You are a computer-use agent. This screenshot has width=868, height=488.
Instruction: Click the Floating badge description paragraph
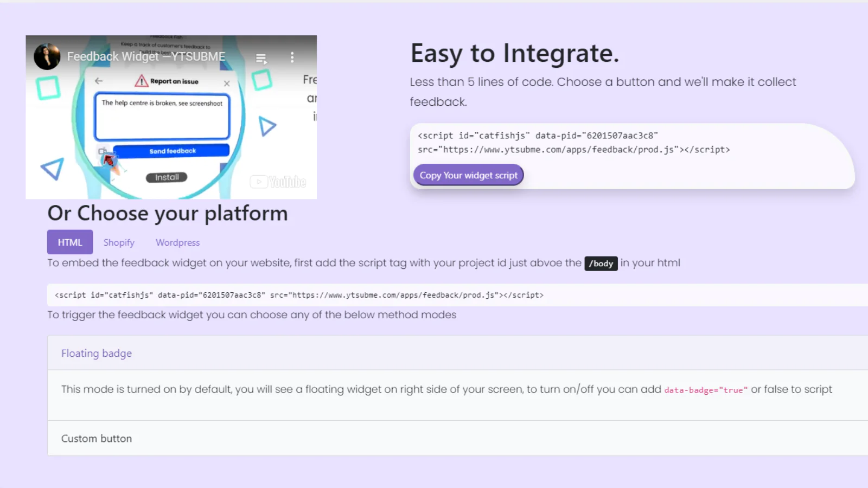pyautogui.click(x=446, y=389)
